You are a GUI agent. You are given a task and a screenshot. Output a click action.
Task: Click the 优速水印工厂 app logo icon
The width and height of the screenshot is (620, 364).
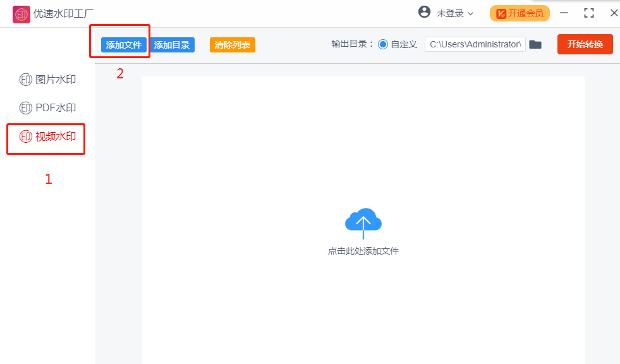[x=21, y=14]
